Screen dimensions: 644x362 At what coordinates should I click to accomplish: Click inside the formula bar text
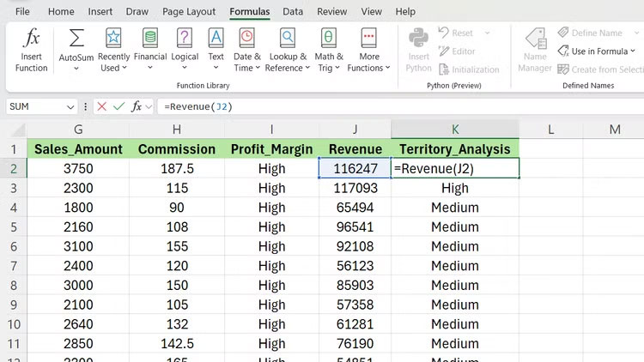pos(343,106)
